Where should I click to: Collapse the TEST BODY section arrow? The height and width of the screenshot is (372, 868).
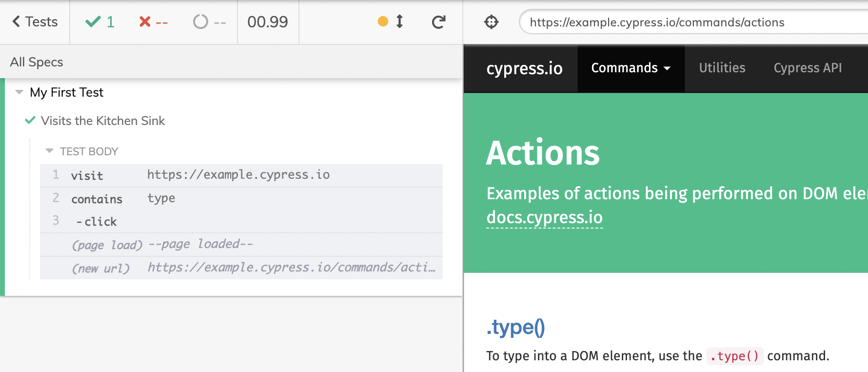pyautogui.click(x=49, y=151)
